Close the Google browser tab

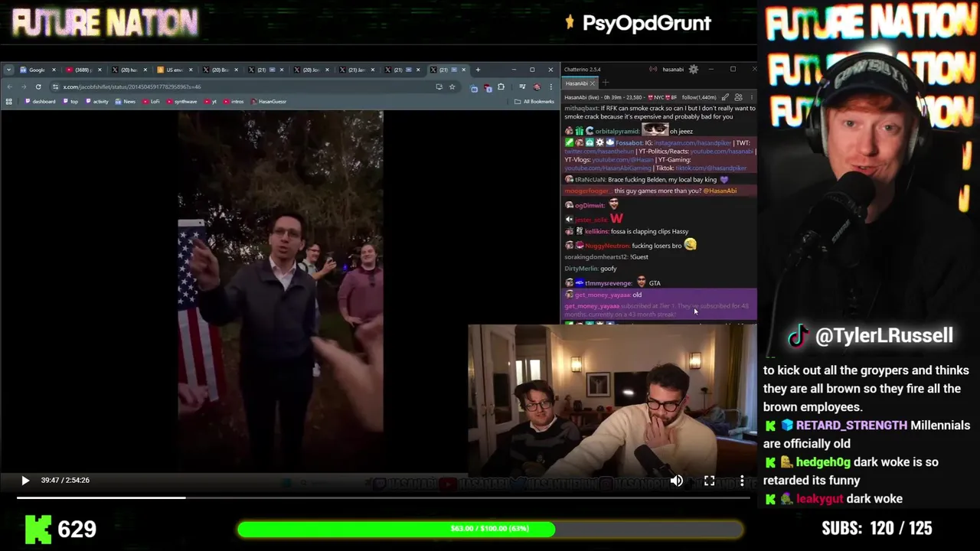(x=54, y=70)
